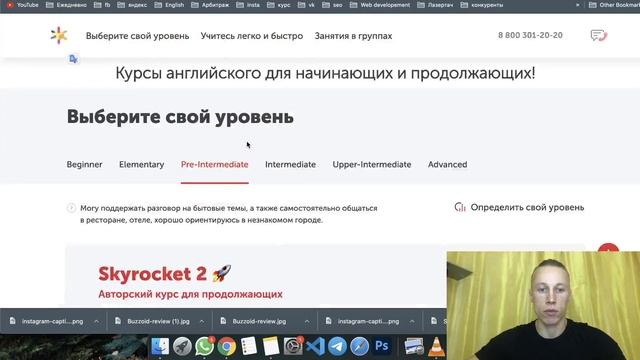Open the Арбитраж bookmarks folder
This screenshot has width=640, height=360.
[211, 5]
